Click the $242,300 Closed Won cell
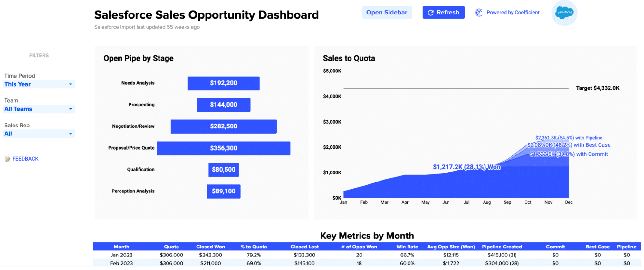644x270 pixels. (x=210, y=255)
